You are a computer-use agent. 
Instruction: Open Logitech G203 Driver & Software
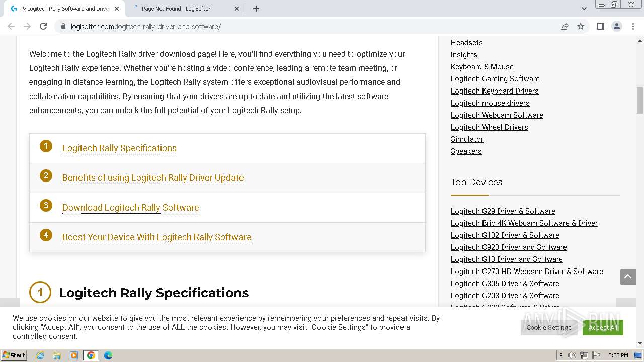505,296
